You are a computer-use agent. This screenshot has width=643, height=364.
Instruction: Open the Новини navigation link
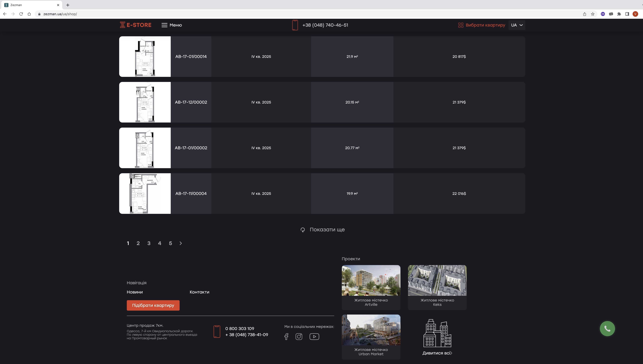point(135,292)
